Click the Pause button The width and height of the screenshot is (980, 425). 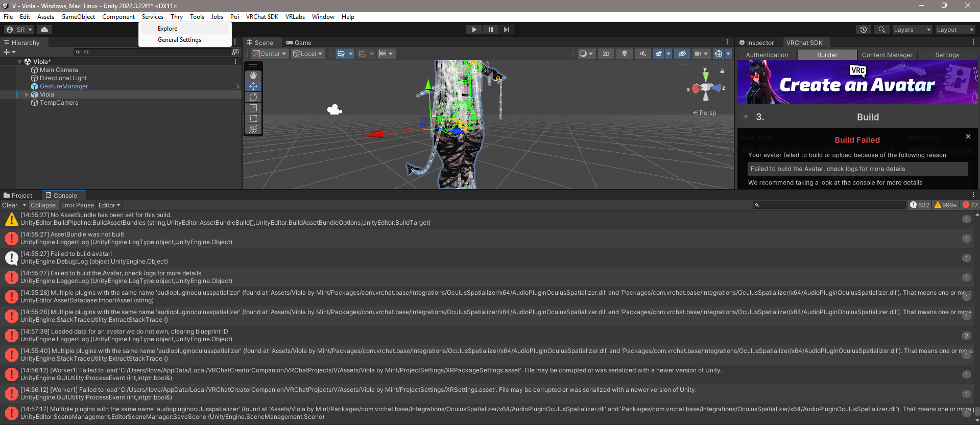pyautogui.click(x=490, y=30)
